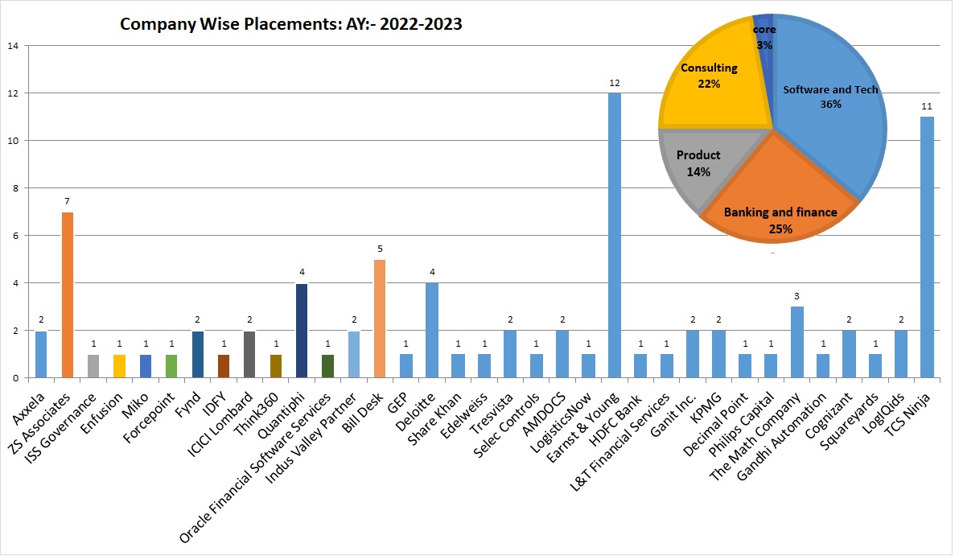The width and height of the screenshot is (959, 560).
Task: Click the 'Tresvista' axis label
Action: tap(492, 414)
